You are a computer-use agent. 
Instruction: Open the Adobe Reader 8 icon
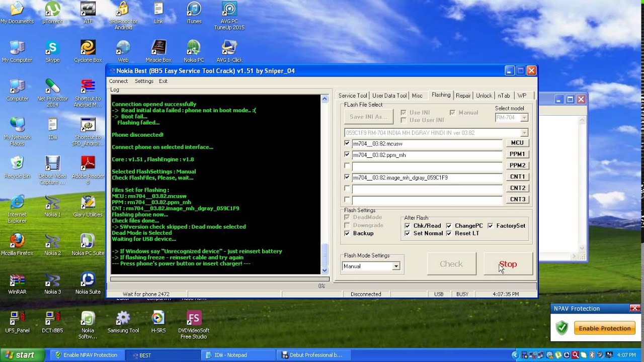tap(88, 170)
